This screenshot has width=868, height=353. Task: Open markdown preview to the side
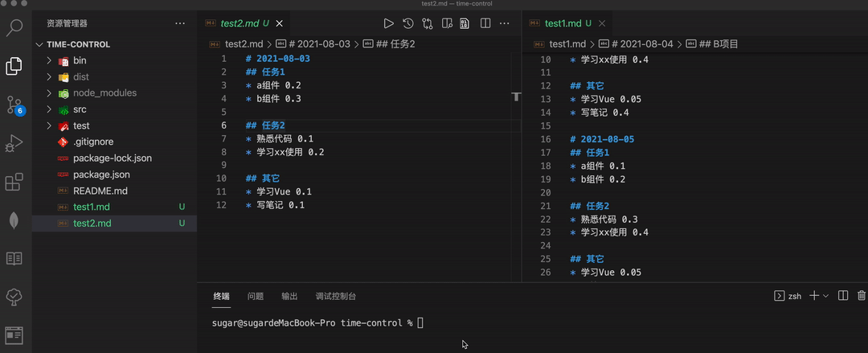pos(447,23)
